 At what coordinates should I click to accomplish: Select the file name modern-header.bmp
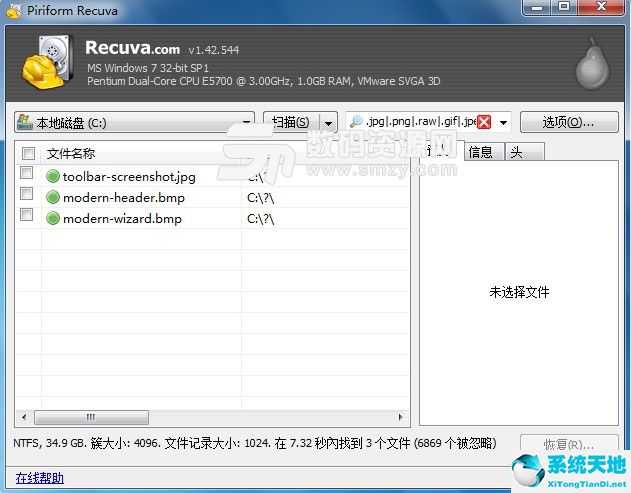coord(124,197)
